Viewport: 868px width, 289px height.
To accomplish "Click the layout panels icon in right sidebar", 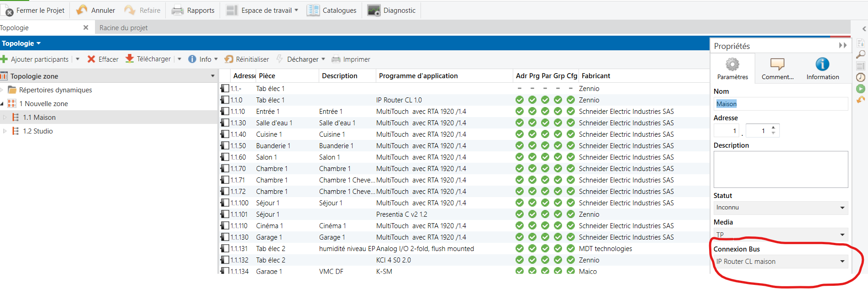I will (x=861, y=66).
